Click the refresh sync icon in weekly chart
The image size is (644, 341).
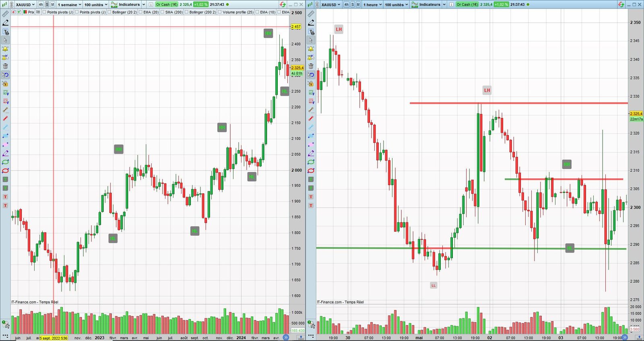283,4
